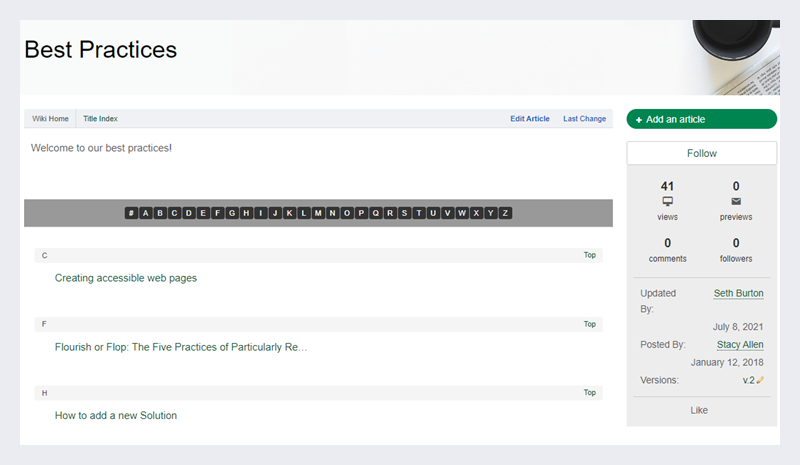
Task: Toggle Like on the article
Action: pos(700,410)
